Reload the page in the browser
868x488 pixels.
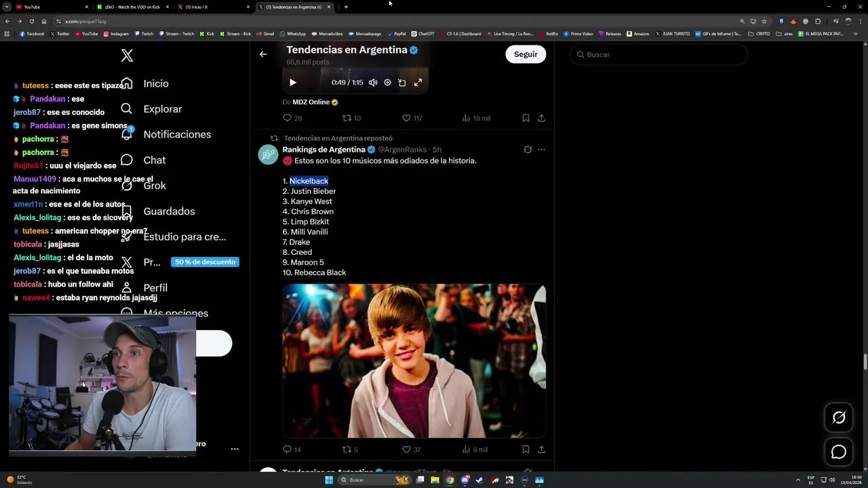[x=31, y=21]
